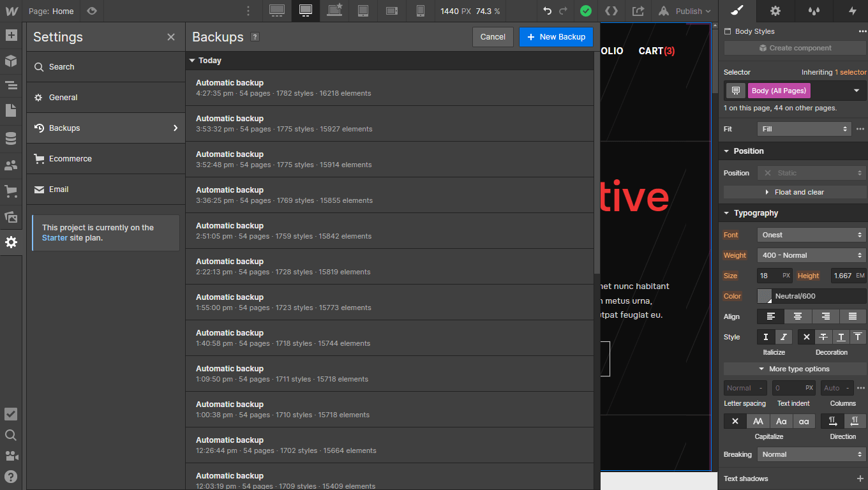Viewport: 868px width, 490px height.
Task: Click the Undo arrow in top bar
Action: click(547, 11)
